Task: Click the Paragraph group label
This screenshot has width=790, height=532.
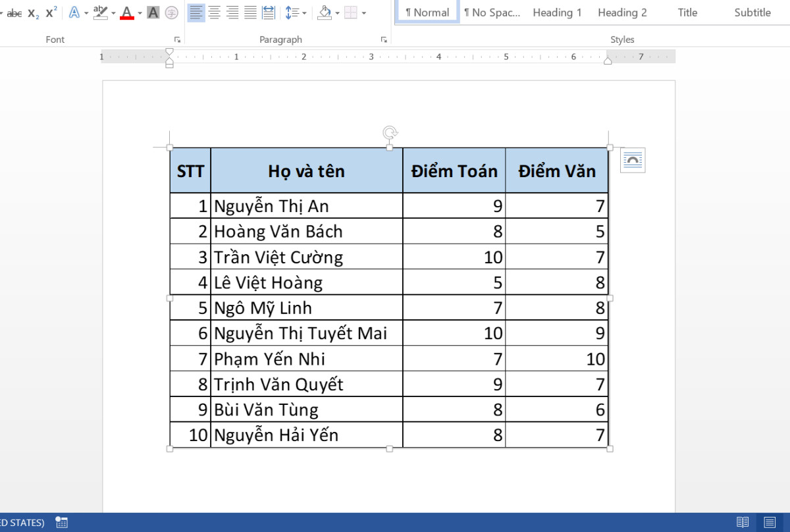Action: (x=280, y=40)
